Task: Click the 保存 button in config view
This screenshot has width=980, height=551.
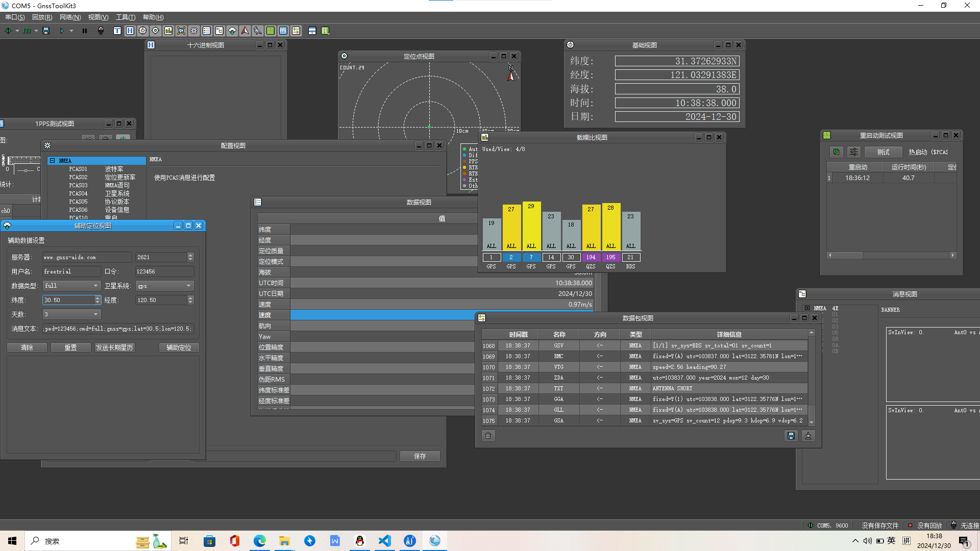Action: 420,456
